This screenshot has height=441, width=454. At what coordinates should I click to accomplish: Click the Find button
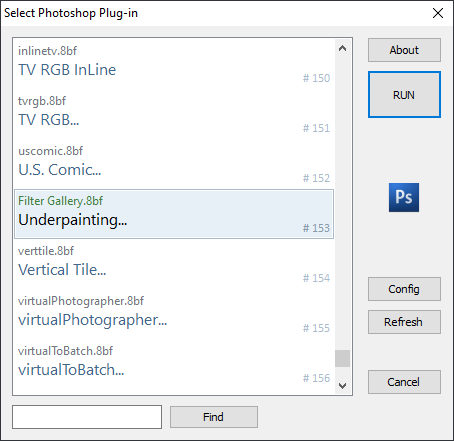click(214, 417)
